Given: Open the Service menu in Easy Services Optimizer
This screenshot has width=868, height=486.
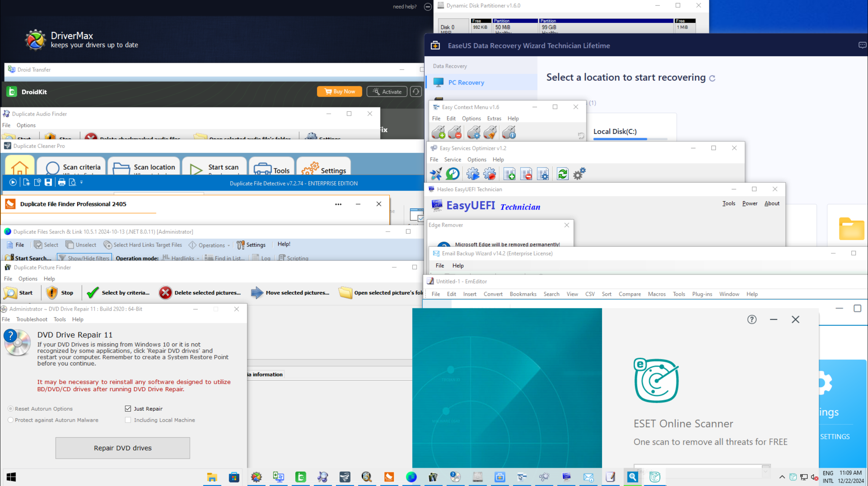Looking at the screenshot, I should tap(452, 160).
